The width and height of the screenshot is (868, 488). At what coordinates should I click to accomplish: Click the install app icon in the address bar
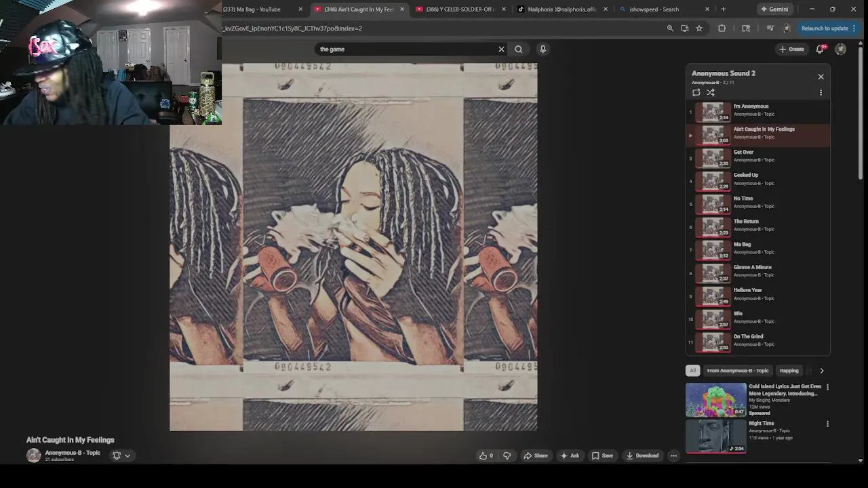684,28
